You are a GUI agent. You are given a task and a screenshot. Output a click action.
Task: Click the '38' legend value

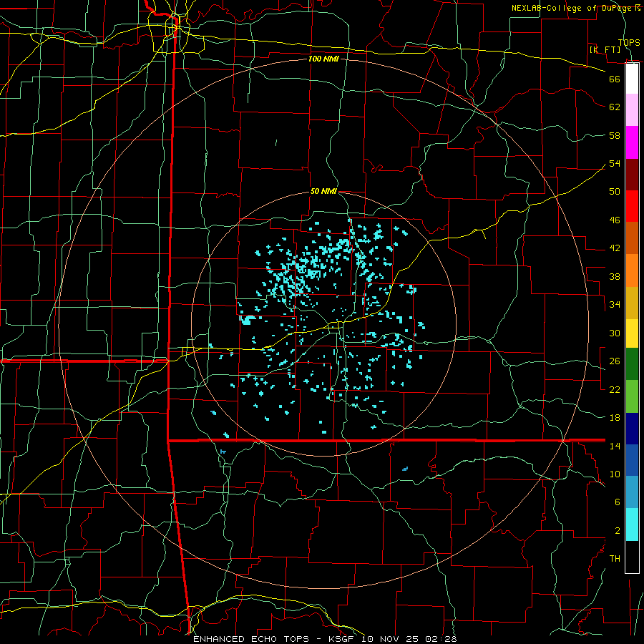[x=615, y=276]
